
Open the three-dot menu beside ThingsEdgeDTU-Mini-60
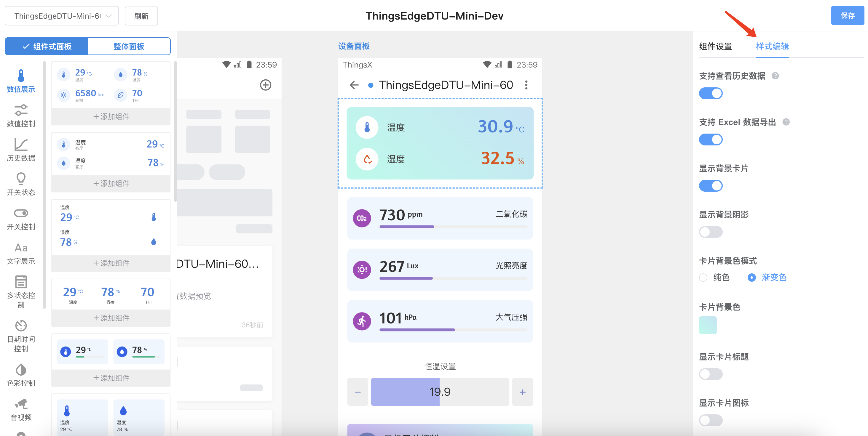[x=526, y=85]
